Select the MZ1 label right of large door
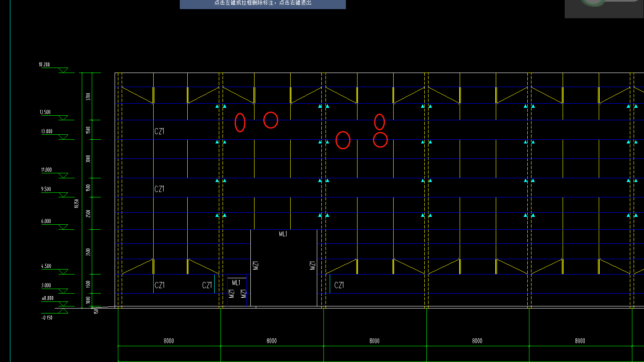 point(313,265)
